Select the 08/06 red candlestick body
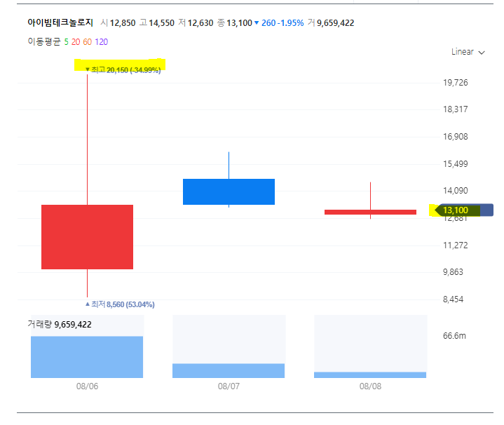The width and height of the screenshot is (504, 425). (87, 237)
